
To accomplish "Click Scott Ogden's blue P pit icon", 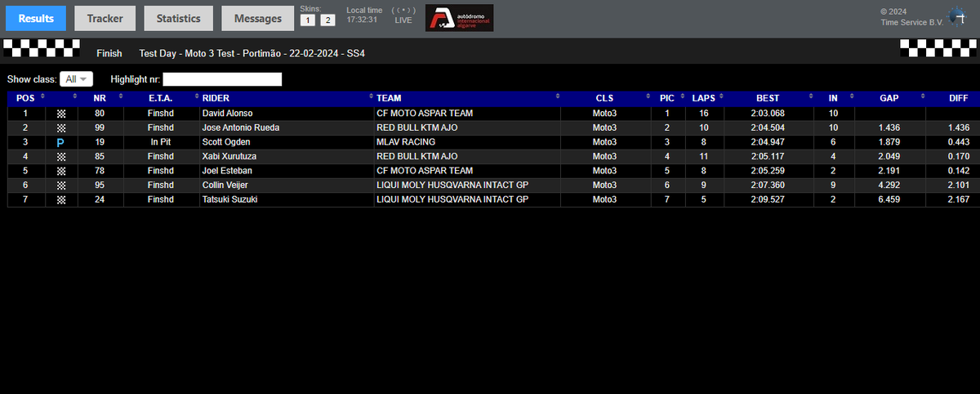I will pyautogui.click(x=61, y=142).
